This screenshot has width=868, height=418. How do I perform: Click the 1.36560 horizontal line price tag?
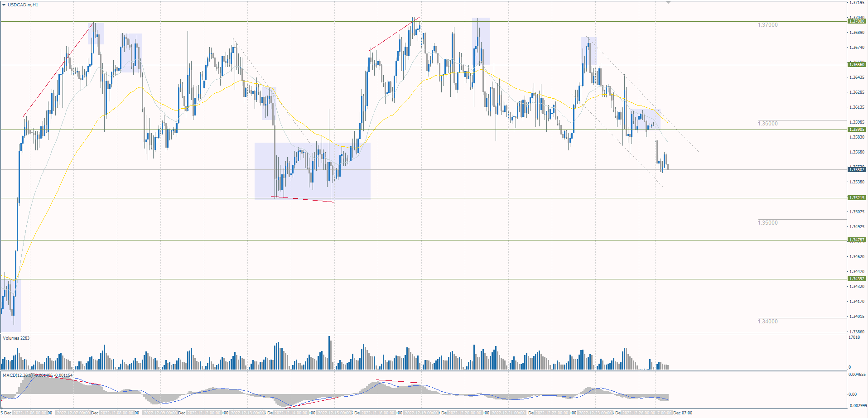tap(857, 65)
